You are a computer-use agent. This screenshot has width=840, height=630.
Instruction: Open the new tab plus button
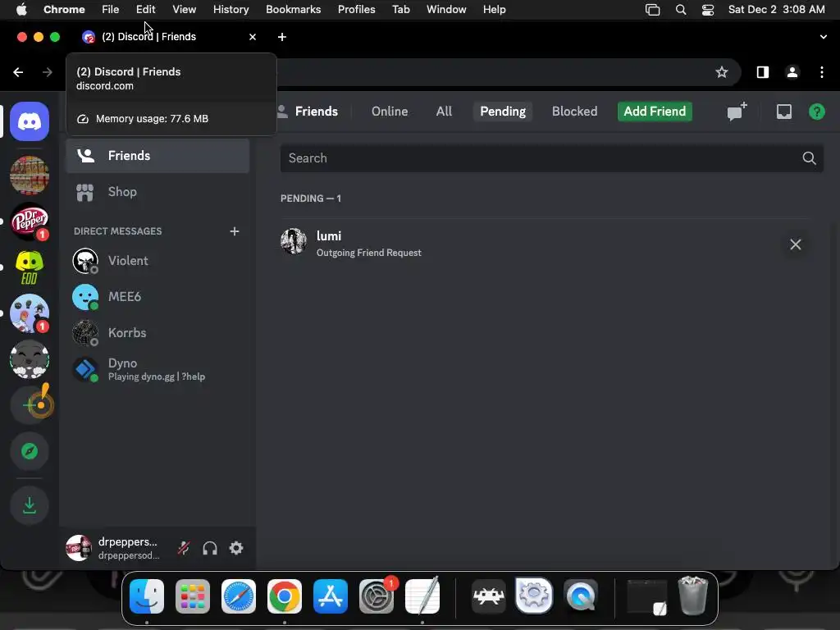tap(282, 37)
